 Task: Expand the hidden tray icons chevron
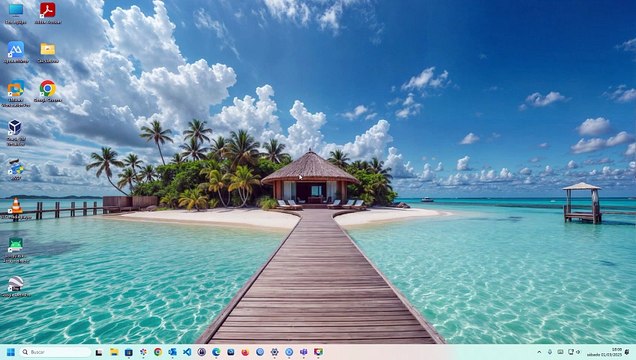point(539,352)
